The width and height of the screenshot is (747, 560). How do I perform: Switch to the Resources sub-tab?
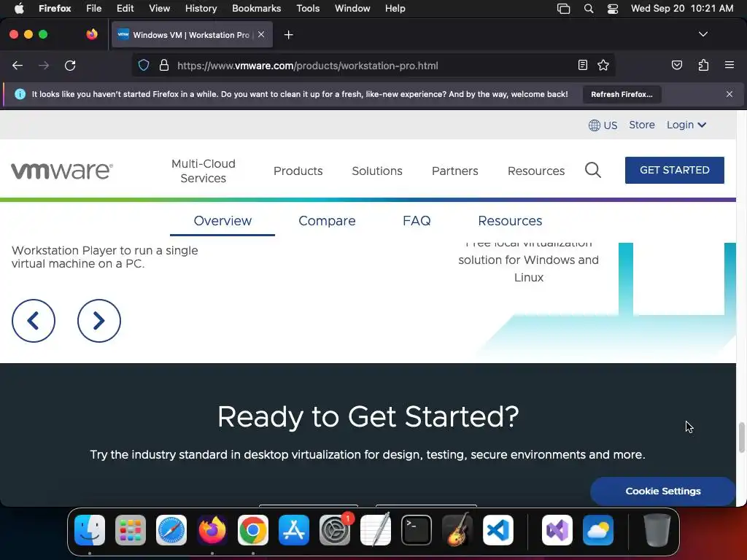510,221
